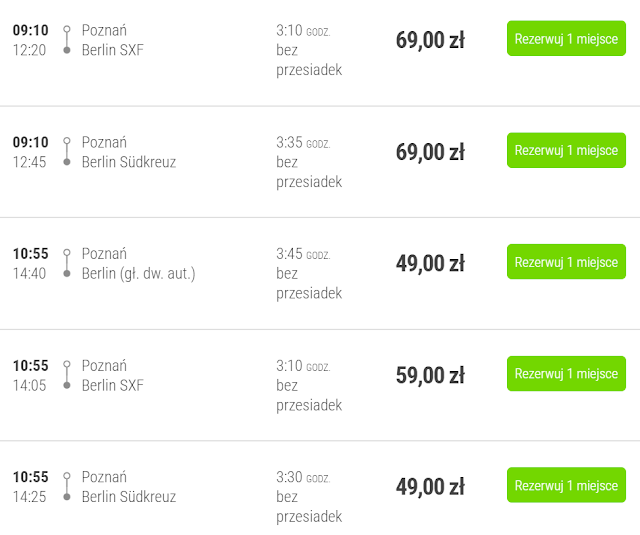
Task: Click route line icon for the 14:05 arrival
Action: click(67, 375)
